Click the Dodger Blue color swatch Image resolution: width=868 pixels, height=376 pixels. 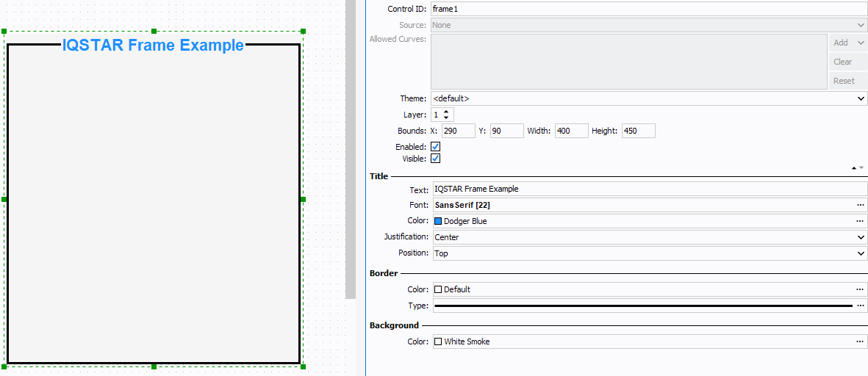point(438,221)
